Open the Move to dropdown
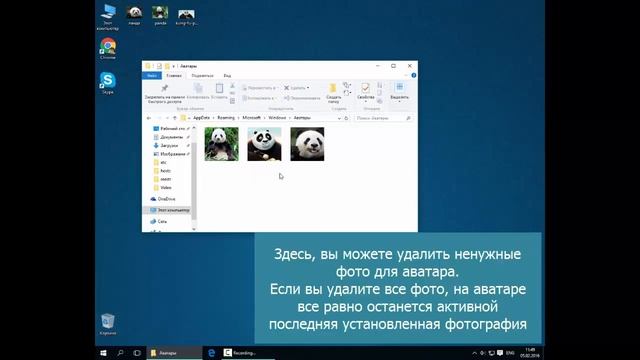640x360 pixels. tap(259, 88)
